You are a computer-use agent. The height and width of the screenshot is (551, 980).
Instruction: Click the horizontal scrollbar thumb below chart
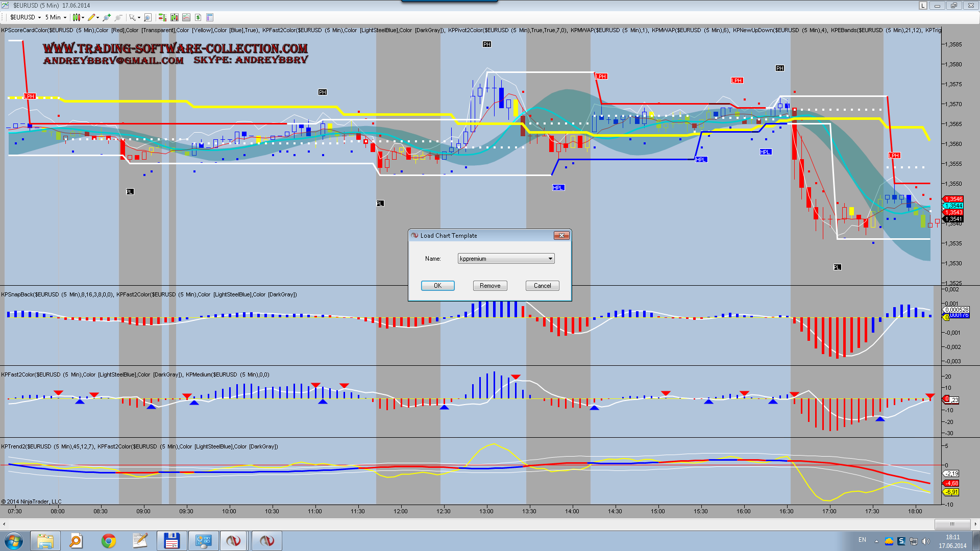coord(952,524)
